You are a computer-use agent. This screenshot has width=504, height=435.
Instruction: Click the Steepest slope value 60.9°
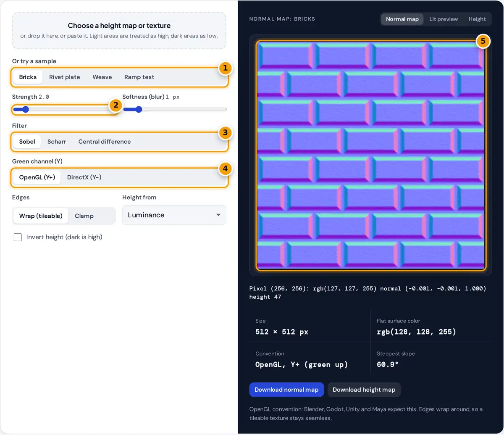[x=388, y=364]
